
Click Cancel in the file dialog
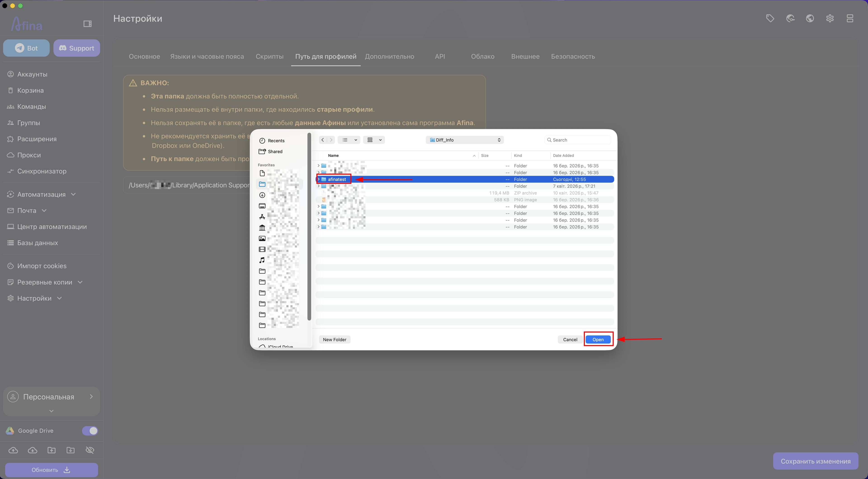coord(570,339)
